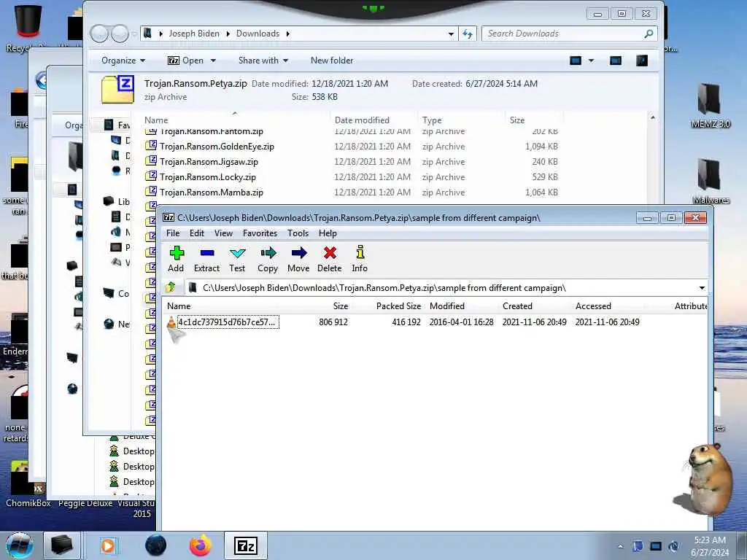Screen dimensions: 747x560
Task: Sort 7-Zip list by Packed Size column
Action: tap(398, 306)
